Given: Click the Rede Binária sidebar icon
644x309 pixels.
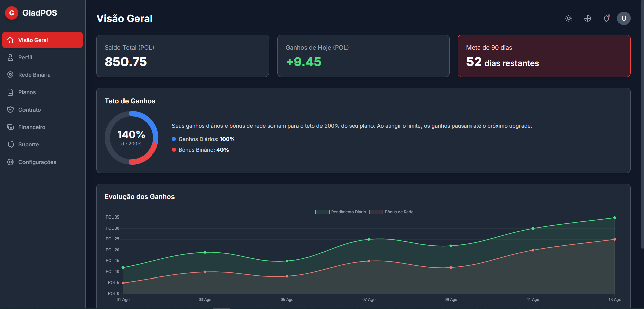Looking at the screenshot, I should pyautogui.click(x=10, y=75).
